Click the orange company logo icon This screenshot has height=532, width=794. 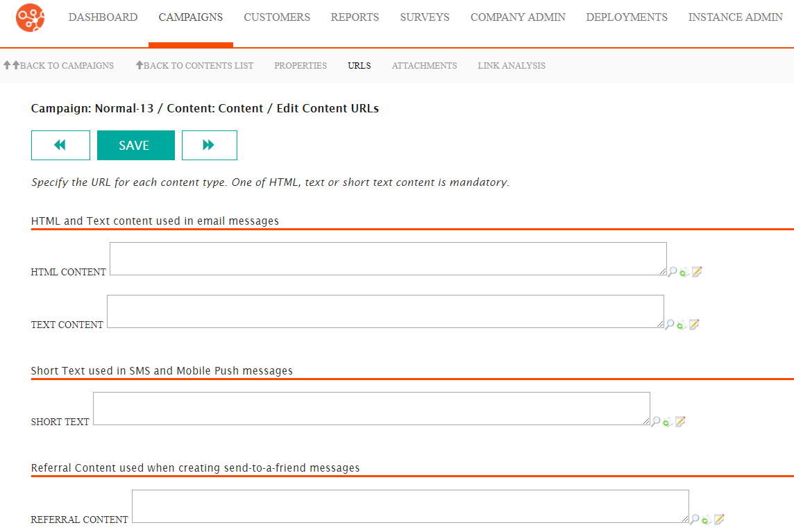[30, 18]
